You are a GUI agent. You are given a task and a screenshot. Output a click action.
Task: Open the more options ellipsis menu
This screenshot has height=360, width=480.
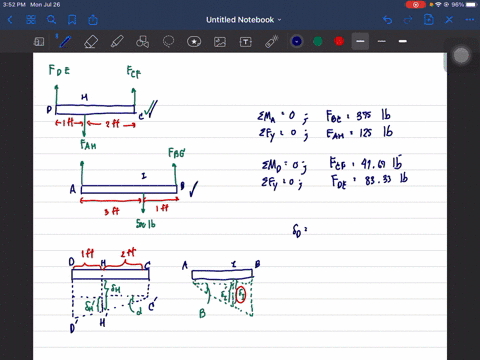tap(470, 20)
